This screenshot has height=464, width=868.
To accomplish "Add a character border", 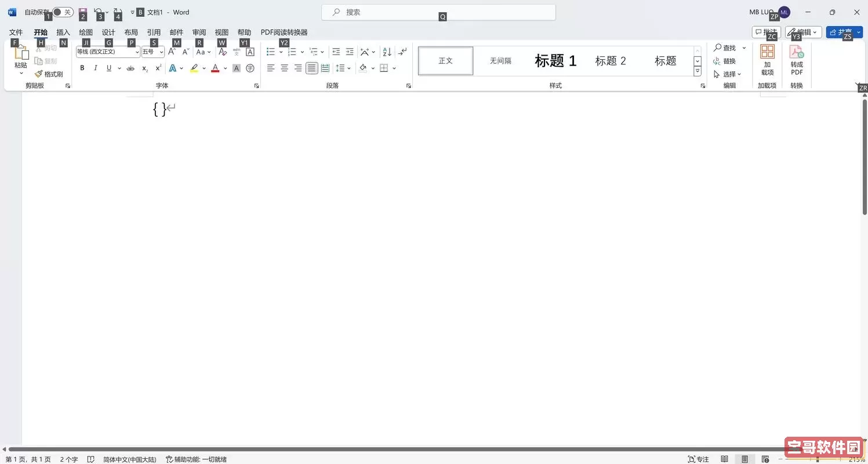I will [250, 52].
